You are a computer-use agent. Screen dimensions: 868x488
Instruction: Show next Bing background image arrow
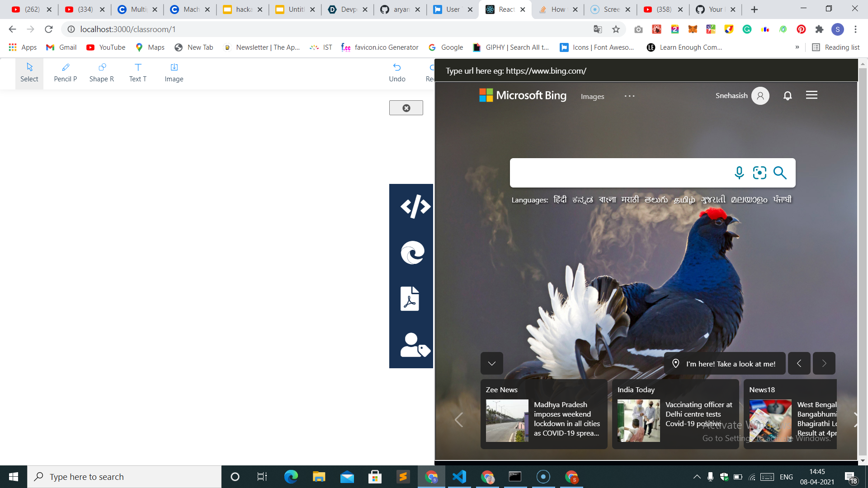point(824,363)
